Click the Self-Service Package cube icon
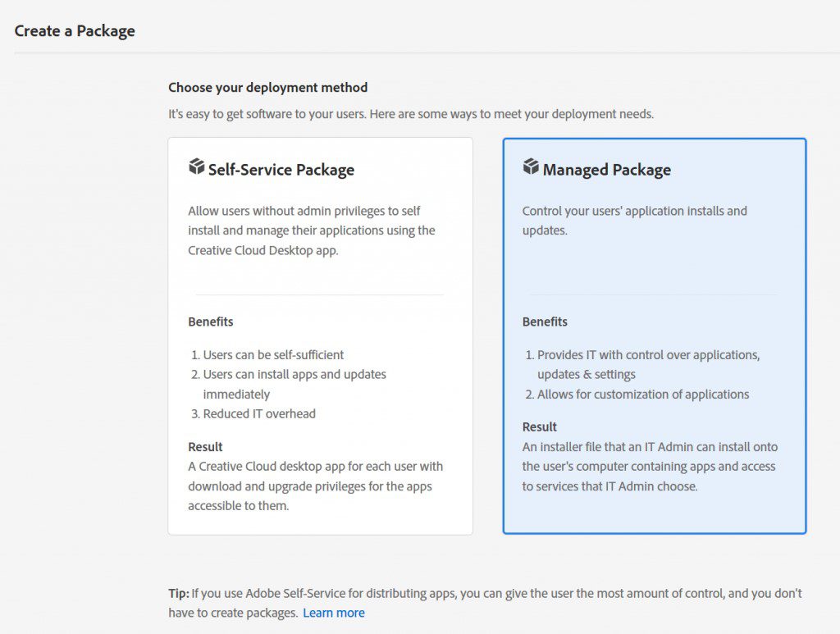The width and height of the screenshot is (840, 634). [x=197, y=165]
